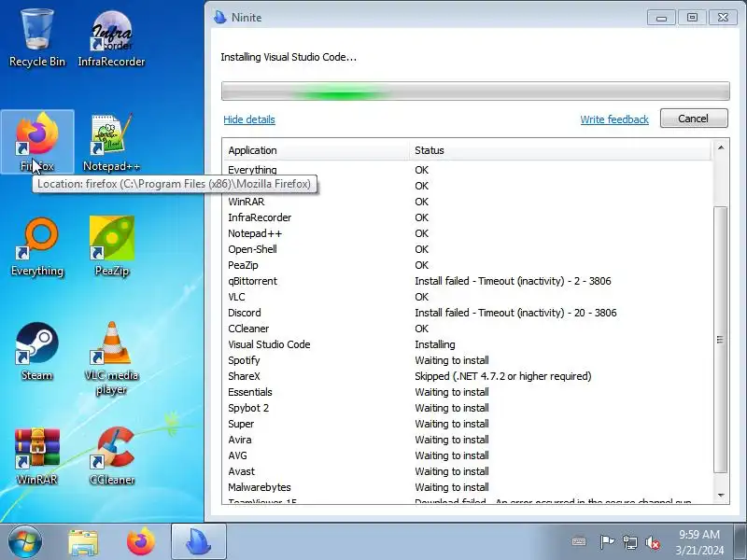747x560 pixels.
Task: Select the Open-Shell row in the list
Action: coord(467,249)
